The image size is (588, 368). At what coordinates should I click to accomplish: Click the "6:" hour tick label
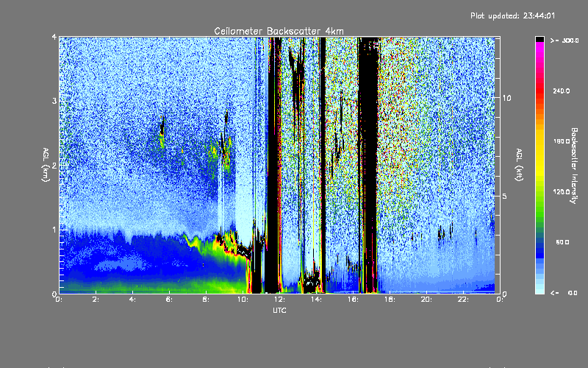169,300
